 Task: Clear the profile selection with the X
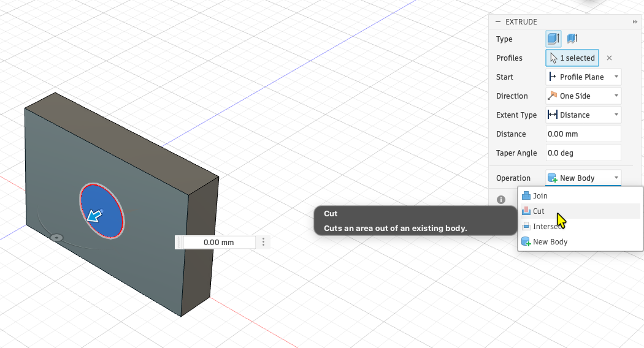610,58
